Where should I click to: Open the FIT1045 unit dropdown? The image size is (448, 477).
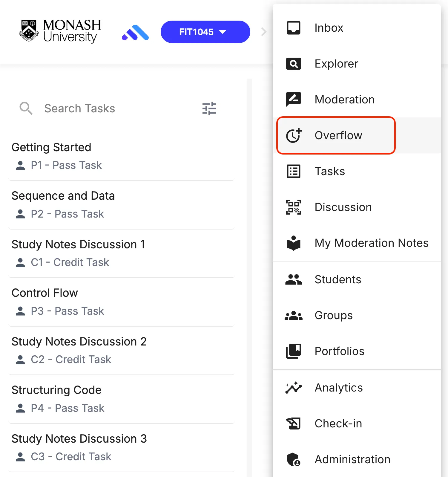click(205, 32)
